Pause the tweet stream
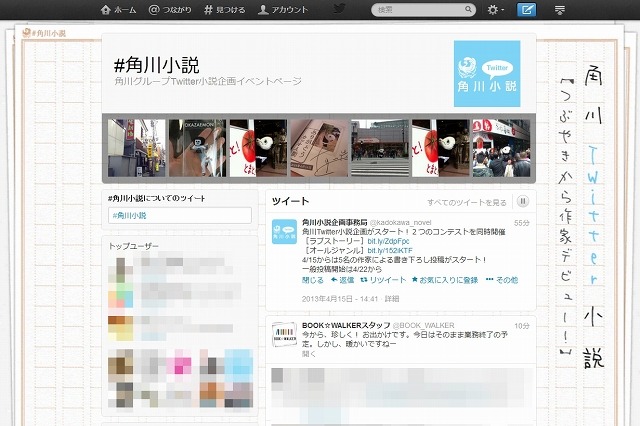Screen dimensions: 640x426 pos(523,201)
